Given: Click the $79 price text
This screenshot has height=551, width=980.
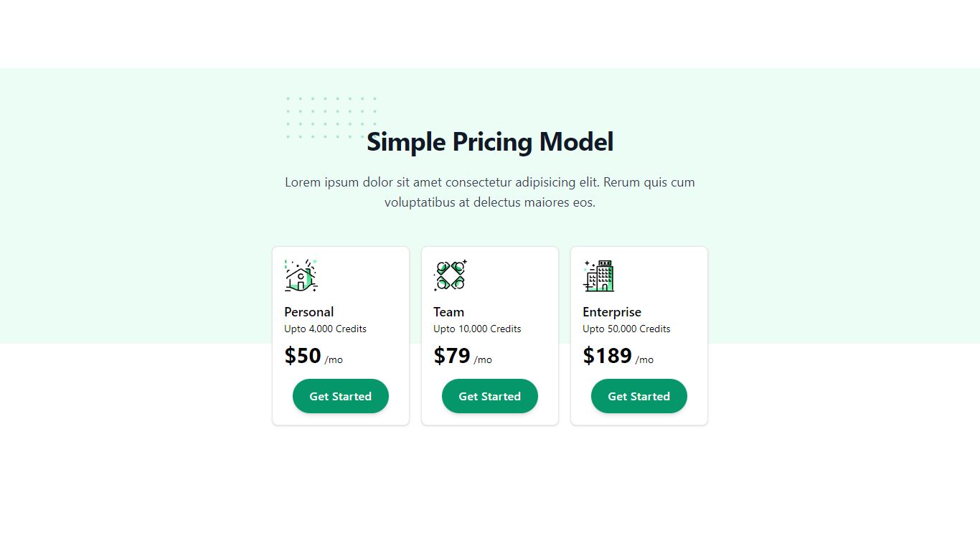Looking at the screenshot, I should (451, 355).
